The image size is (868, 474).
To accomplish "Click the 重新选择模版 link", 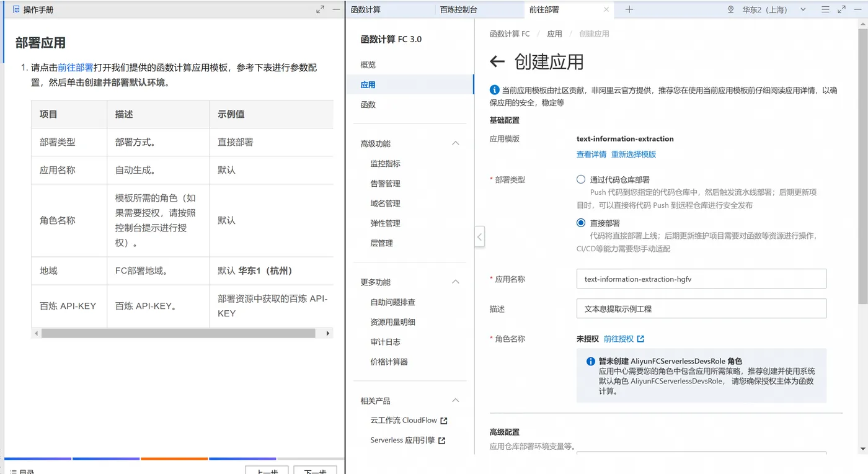I will click(634, 154).
